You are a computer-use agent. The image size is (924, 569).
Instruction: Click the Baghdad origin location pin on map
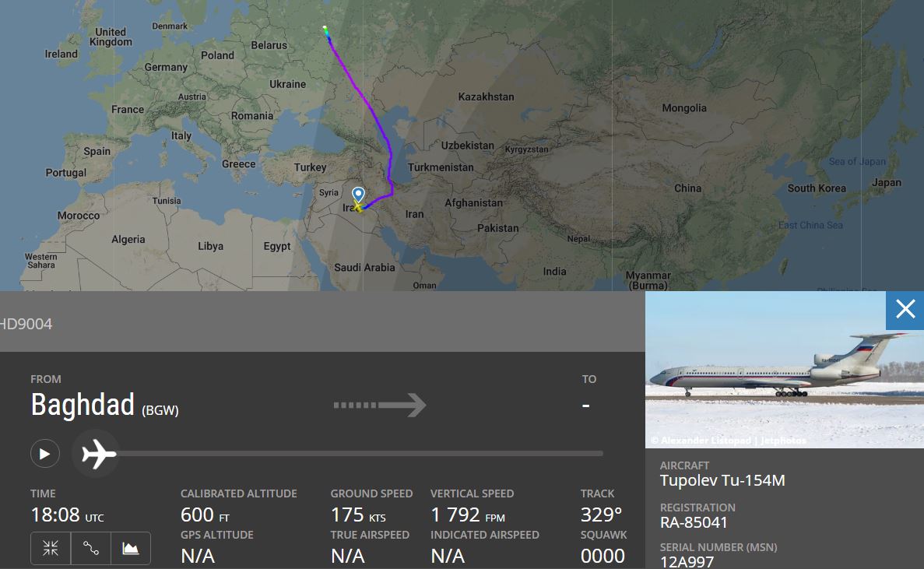click(x=358, y=193)
